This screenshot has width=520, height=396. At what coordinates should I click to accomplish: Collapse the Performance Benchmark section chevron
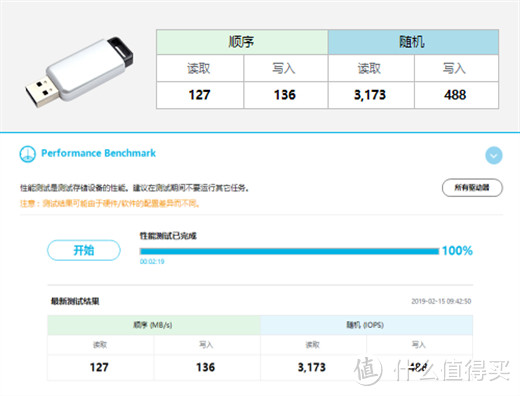[494, 155]
